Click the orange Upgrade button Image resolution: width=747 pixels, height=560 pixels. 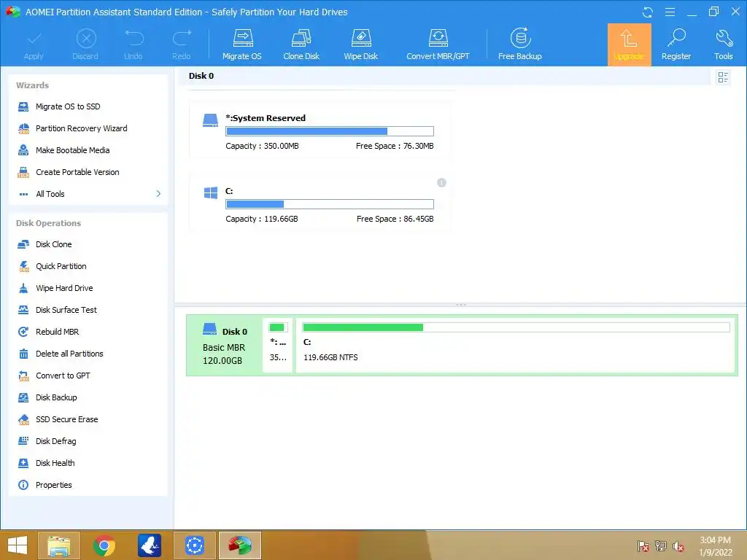coord(629,44)
